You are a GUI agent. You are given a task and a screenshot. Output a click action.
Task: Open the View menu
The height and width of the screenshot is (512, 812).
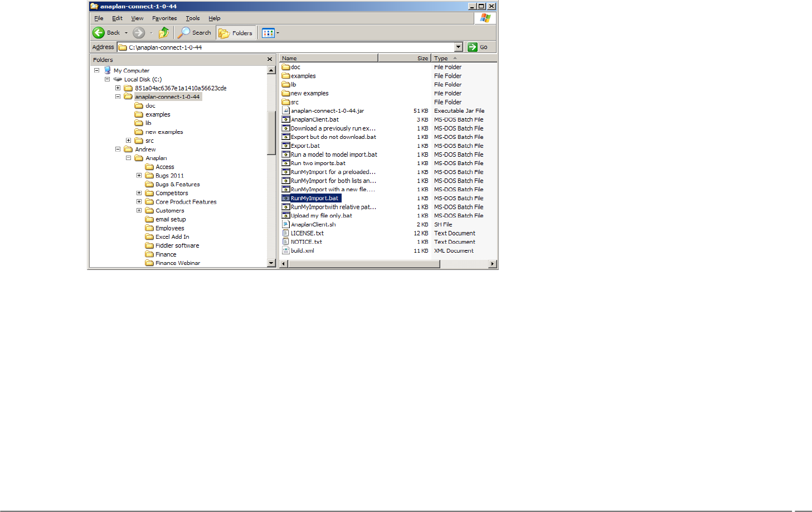(x=137, y=18)
